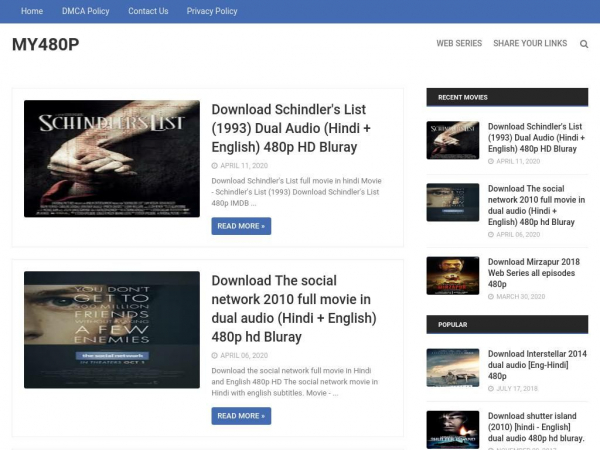Open Privacy Policy link
This screenshot has height=450, width=600.
coord(212,11)
